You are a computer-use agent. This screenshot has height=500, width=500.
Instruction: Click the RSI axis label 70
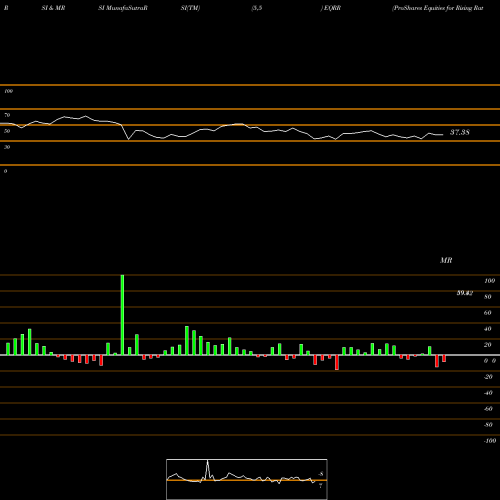point(7,115)
